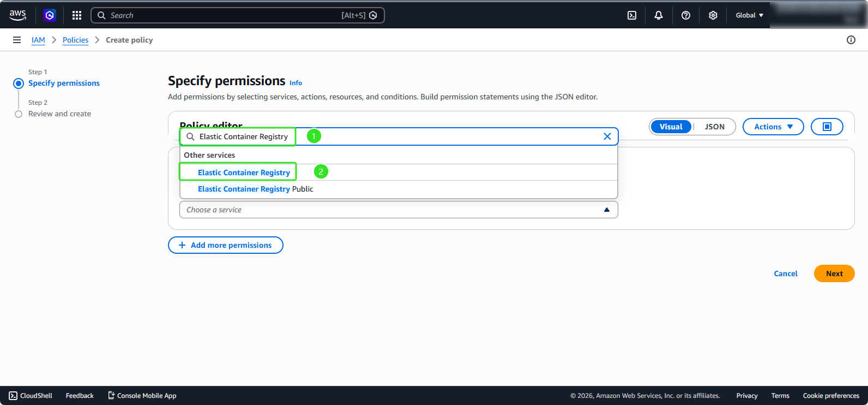Clear the service search with the X icon

(x=607, y=136)
